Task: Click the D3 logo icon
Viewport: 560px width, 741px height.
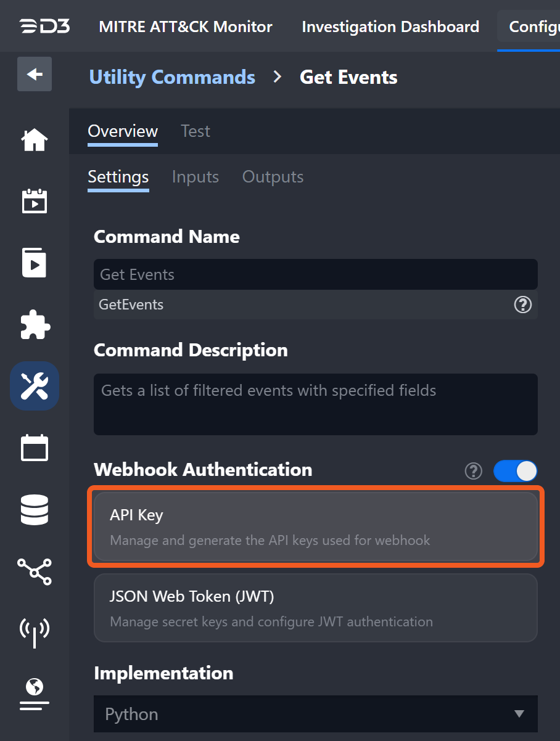Action: (x=44, y=27)
